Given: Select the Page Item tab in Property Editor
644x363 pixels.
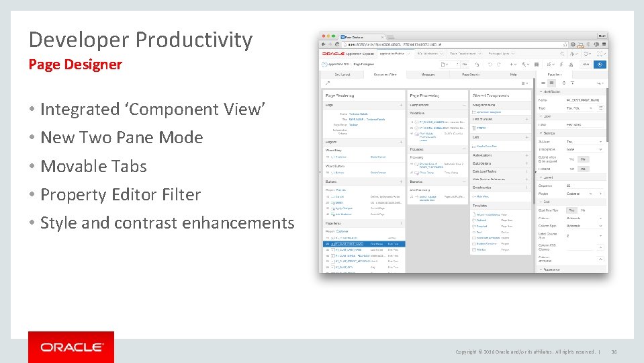Looking at the screenshot, I should pyautogui.click(x=555, y=75).
